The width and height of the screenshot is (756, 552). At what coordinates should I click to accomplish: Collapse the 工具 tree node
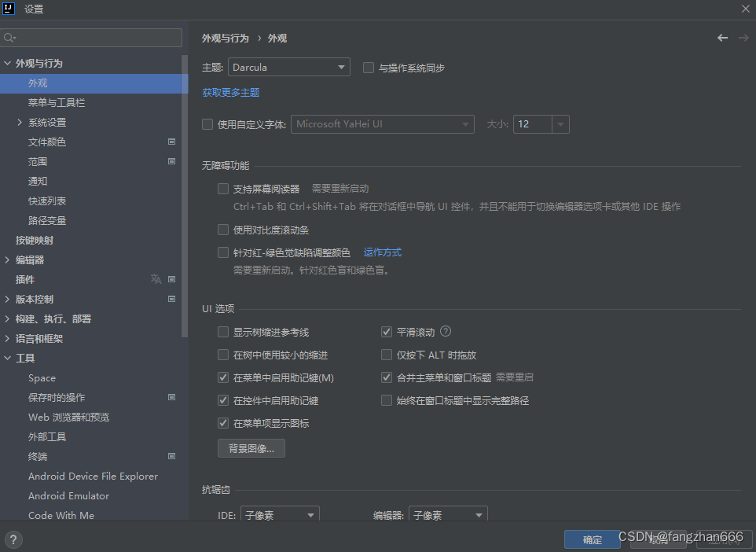[x=7, y=358]
